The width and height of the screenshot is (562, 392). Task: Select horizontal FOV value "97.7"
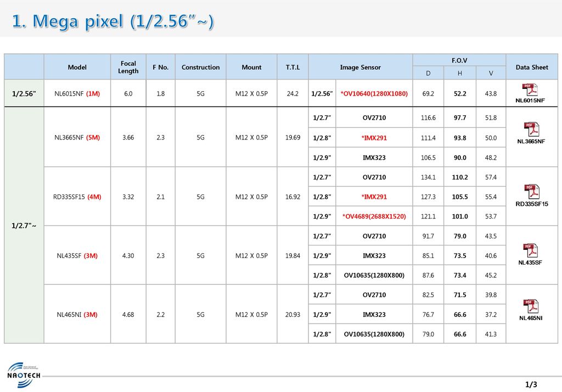click(460, 117)
